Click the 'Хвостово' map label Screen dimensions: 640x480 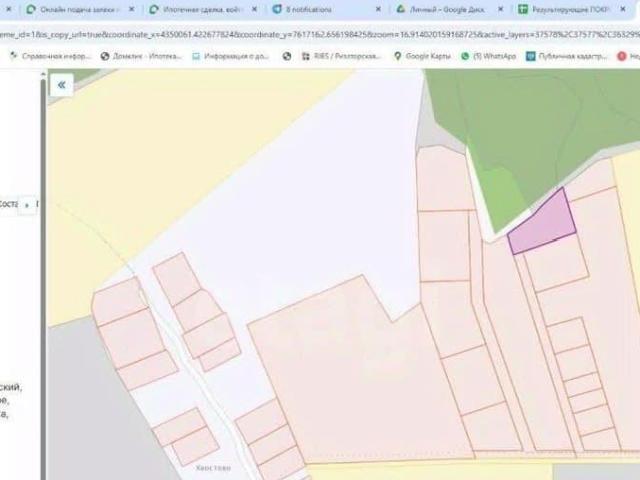click(213, 468)
